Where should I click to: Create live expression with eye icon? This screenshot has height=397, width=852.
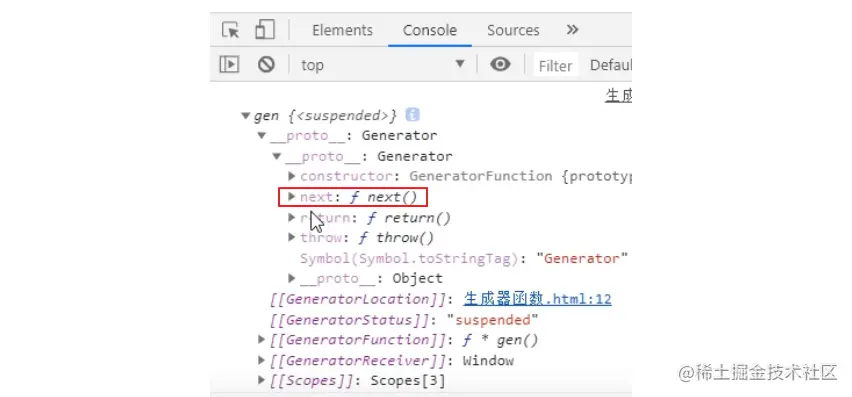tap(500, 65)
